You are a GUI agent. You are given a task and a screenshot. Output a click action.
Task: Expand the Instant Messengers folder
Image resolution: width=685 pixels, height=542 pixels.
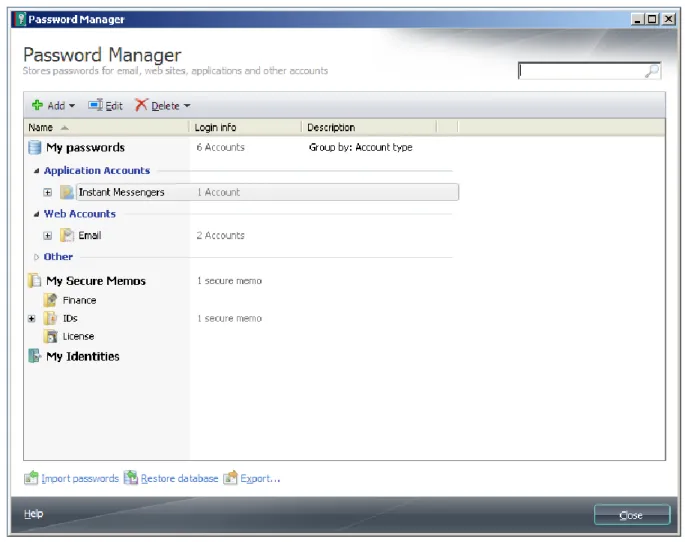48,192
